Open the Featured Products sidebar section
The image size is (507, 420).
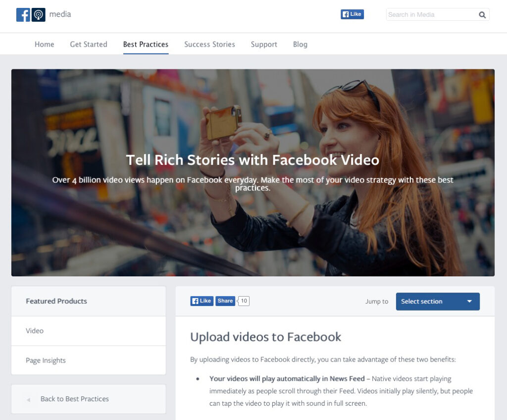coord(56,301)
